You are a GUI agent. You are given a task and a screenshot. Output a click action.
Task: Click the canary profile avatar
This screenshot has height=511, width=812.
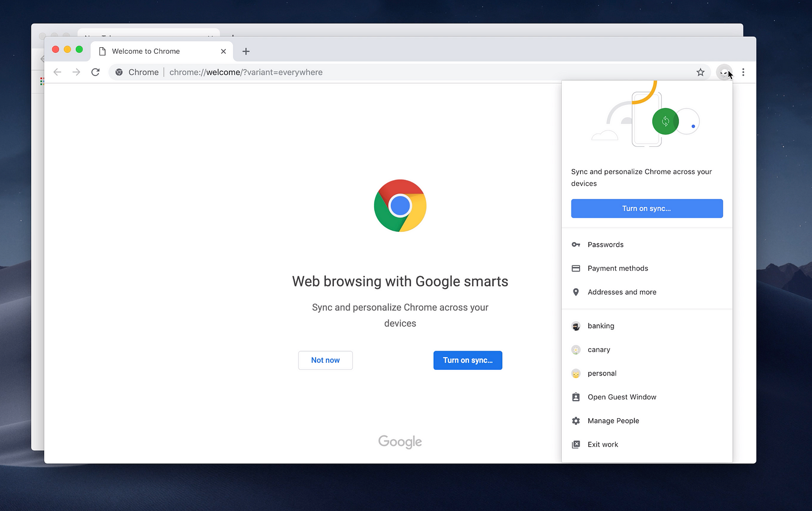[x=576, y=350]
